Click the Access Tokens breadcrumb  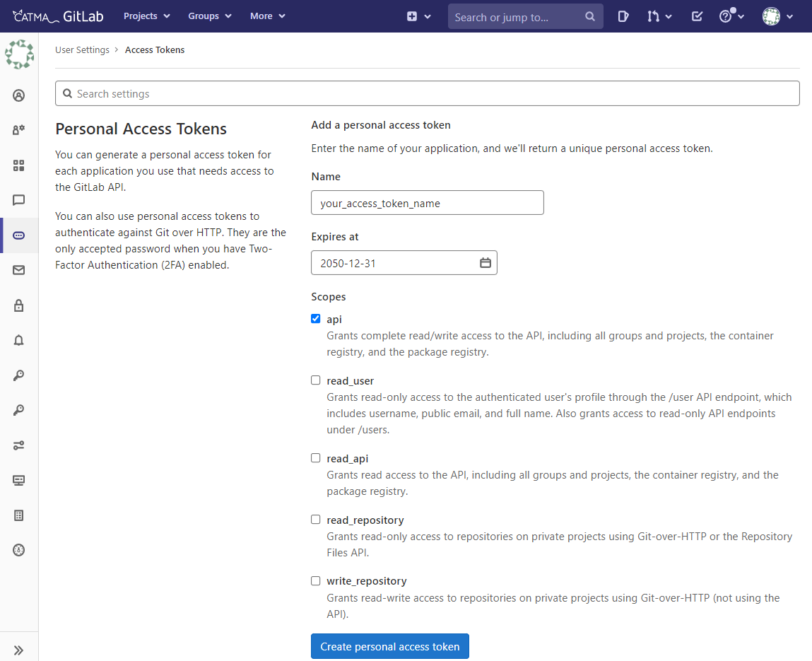(155, 49)
